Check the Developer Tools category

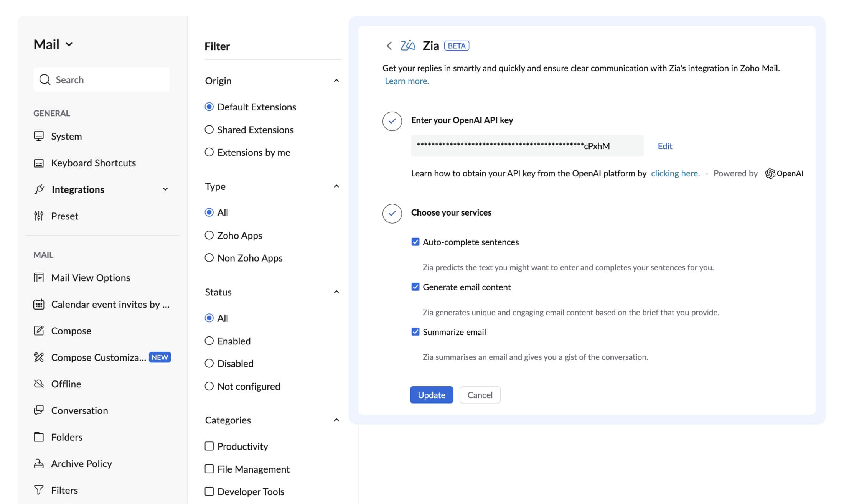click(209, 491)
